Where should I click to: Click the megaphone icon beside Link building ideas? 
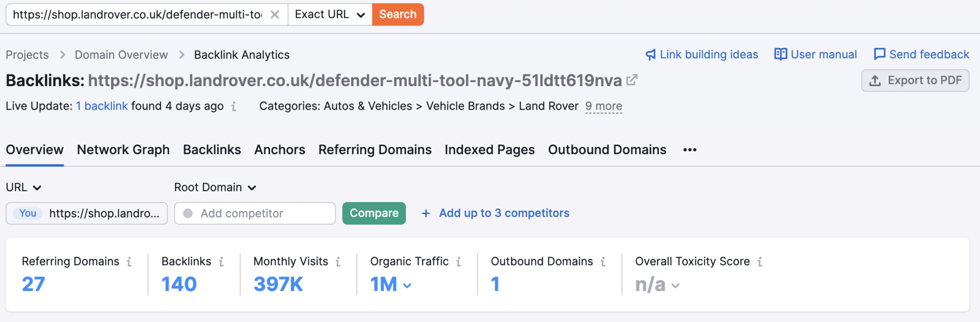click(x=650, y=55)
